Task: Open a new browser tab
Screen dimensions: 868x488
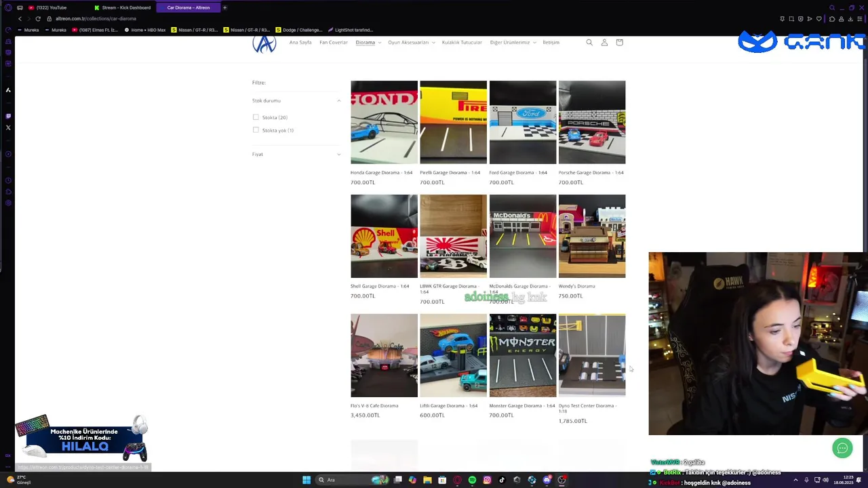Action: (x=224, y=7)
